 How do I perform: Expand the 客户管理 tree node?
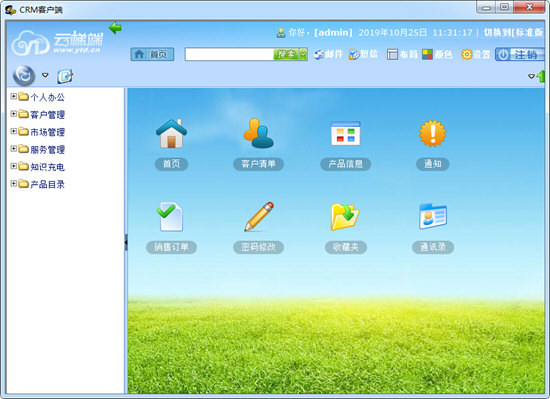point(13,114)
